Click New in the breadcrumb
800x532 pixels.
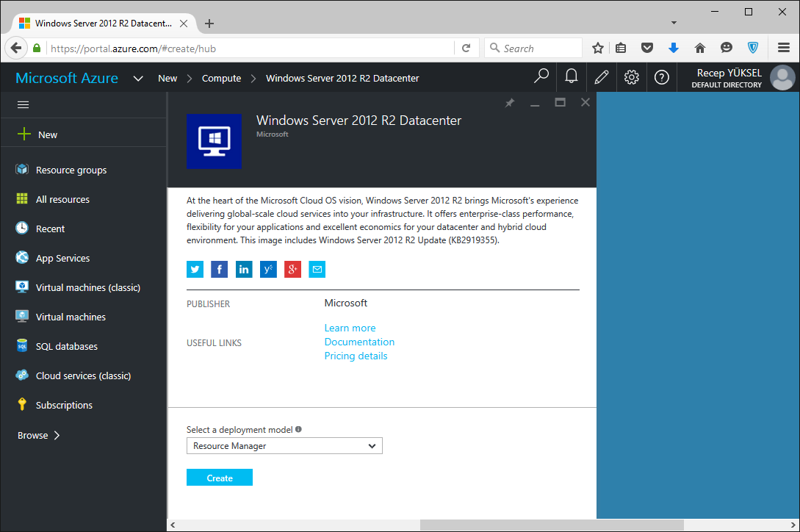[167, 78]
